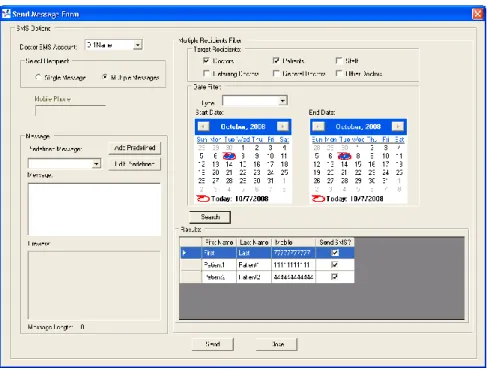Click the 'First' cell in the selected row
487x371 pixels.
click(219, 253)
